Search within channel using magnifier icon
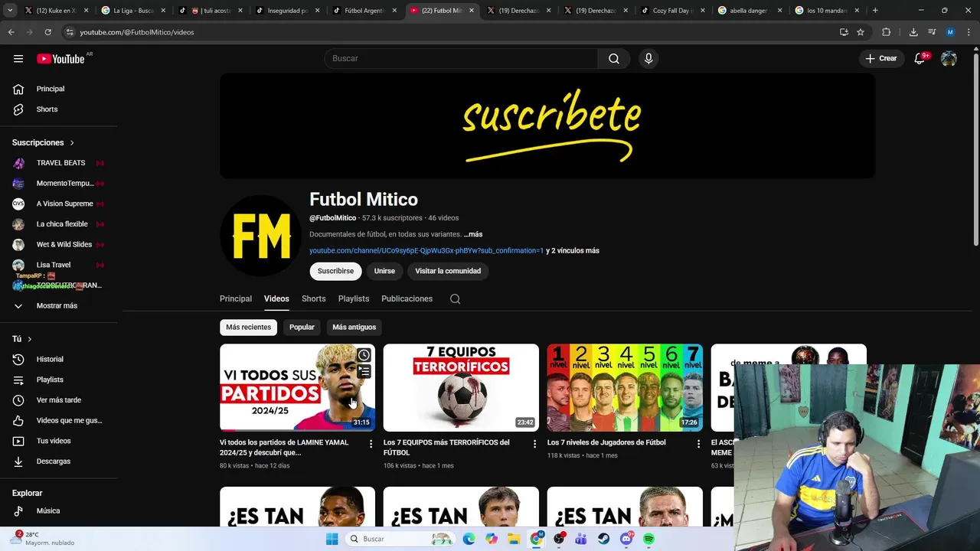Image resolution: width=980 pixels, height=551 pixels. (x=455, y=299)
